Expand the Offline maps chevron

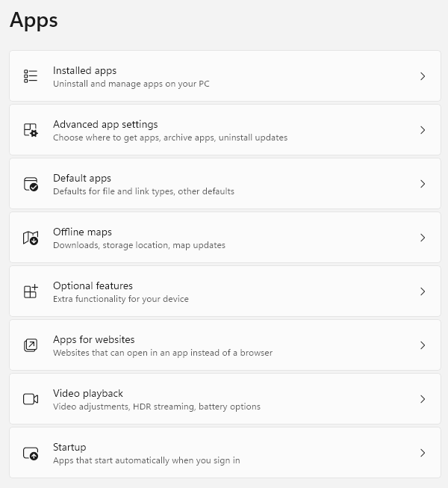tap(423, 238)
